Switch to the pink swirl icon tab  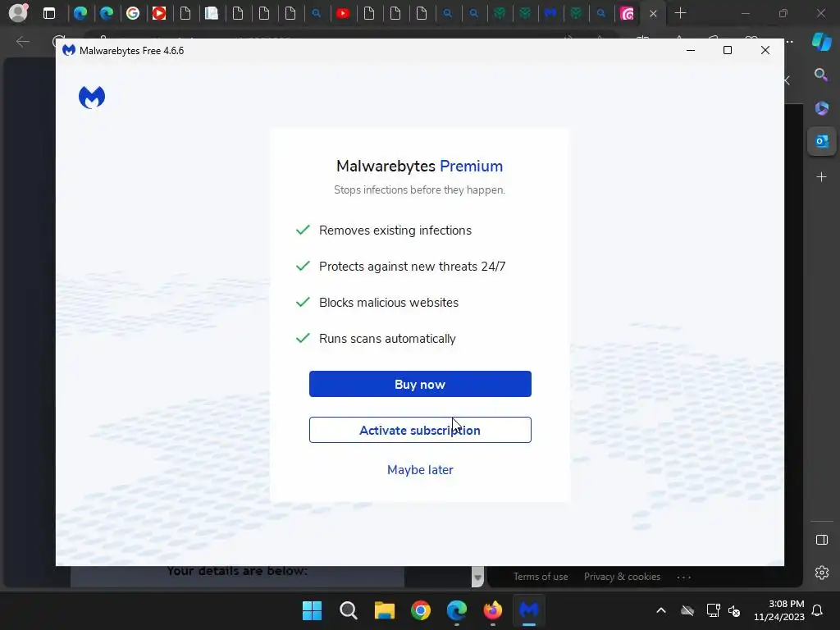[x=627, y=13]
